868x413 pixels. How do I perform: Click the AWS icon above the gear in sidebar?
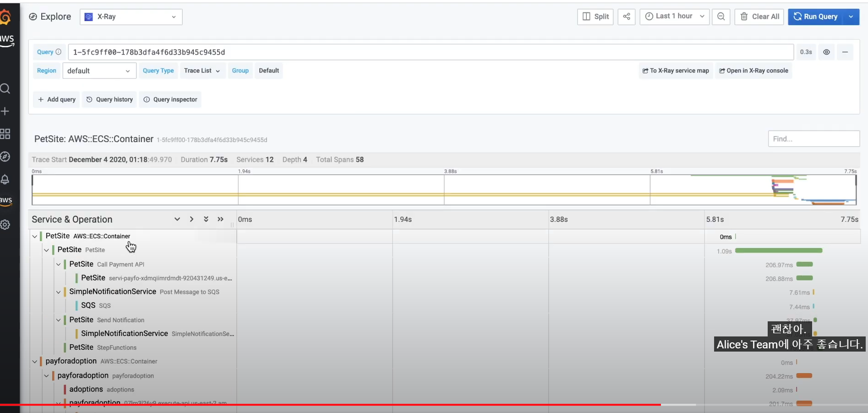(5, 201)
